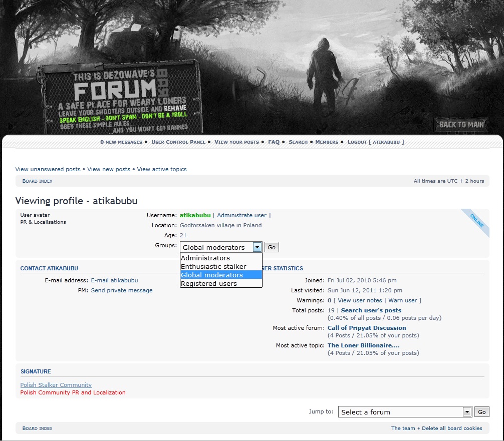The image size is (504, 441).
Task: Click last visited date Sun Jun 12, 2011
Action: click(x=365, y=290)
